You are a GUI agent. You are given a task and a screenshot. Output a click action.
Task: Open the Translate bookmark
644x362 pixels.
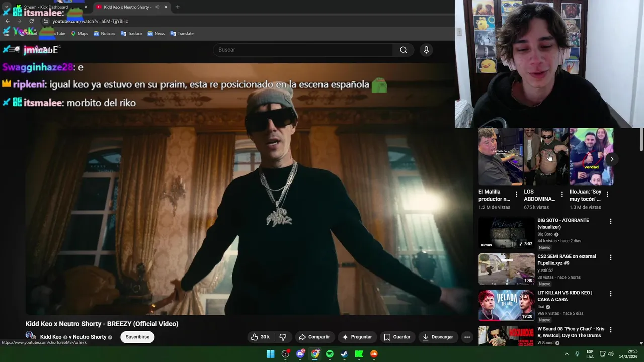tap(182, 33)
